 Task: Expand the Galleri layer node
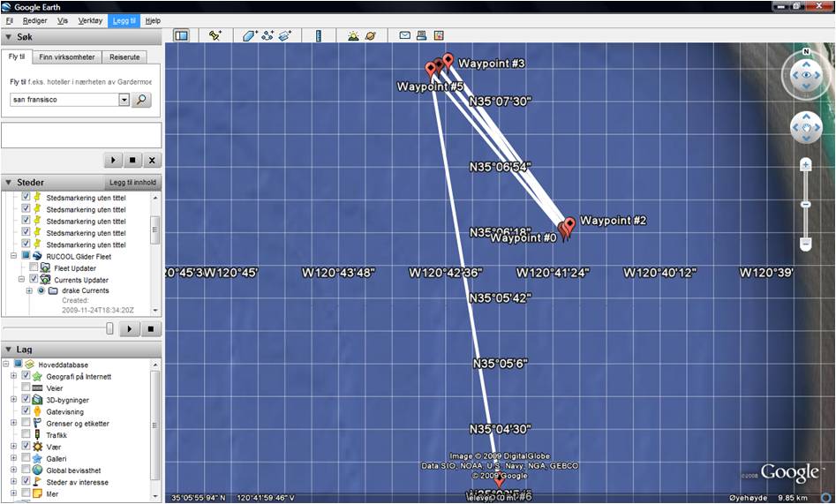tap(14, 458)
